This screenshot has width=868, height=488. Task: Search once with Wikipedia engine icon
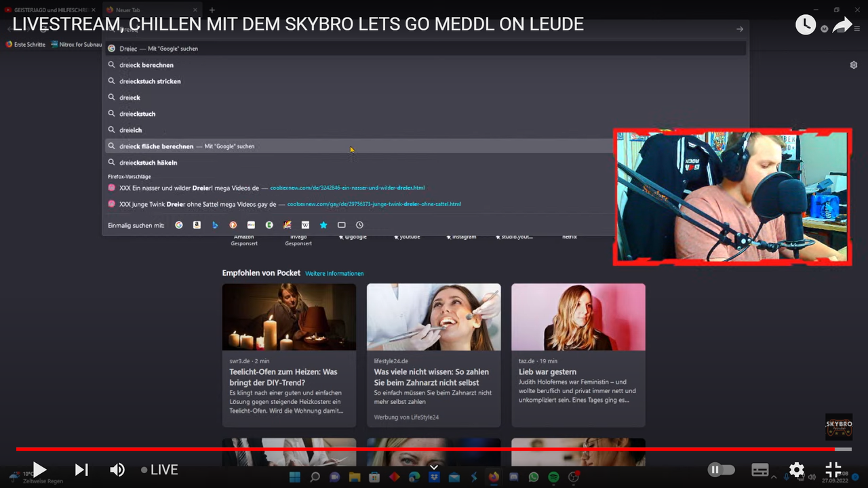pos(305,225)
